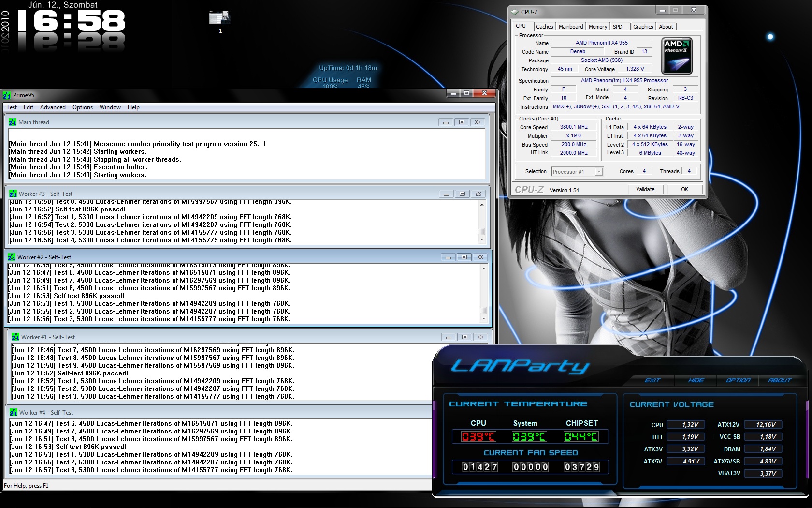Click the Main thread window icon

click(13, 122)
